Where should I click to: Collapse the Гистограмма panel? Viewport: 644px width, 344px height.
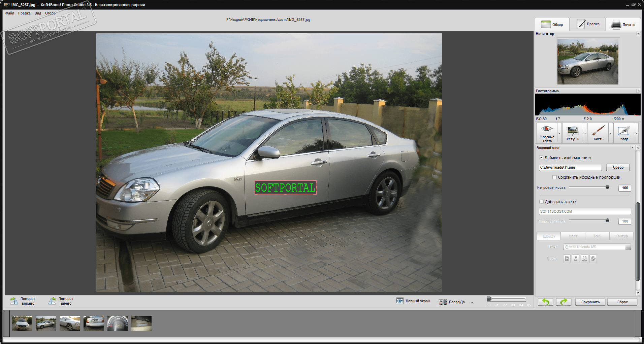tap(638, 91)
